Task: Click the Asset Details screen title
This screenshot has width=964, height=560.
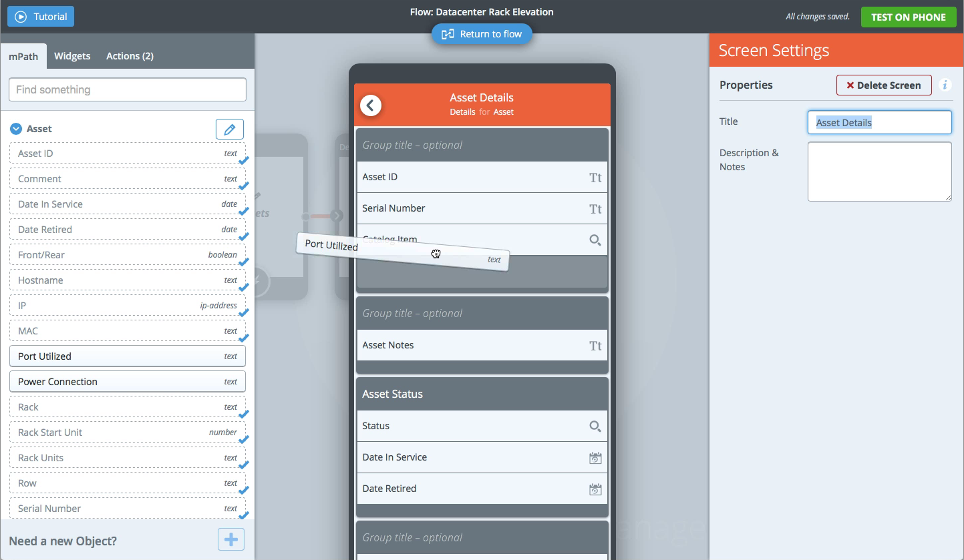Action: 482,97
